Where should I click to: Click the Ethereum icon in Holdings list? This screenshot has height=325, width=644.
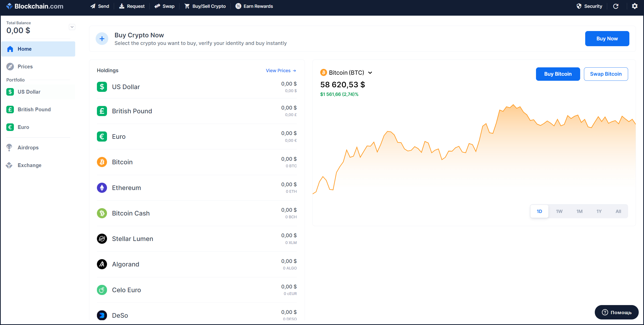coord(102,188)
